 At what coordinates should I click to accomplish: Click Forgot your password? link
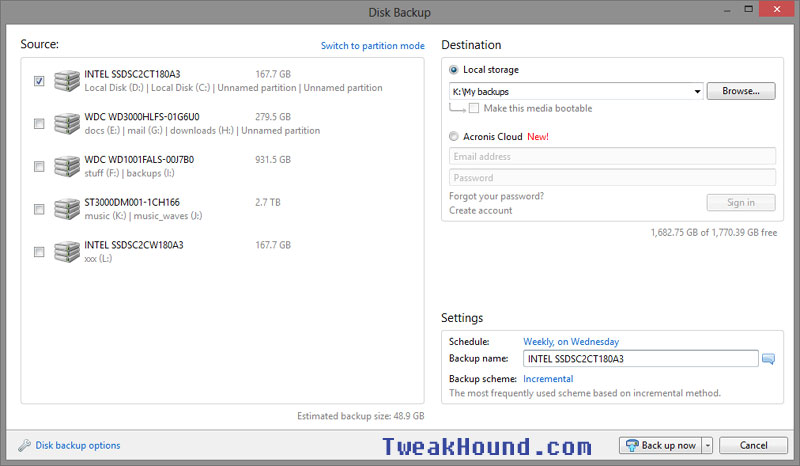tap(496, 196)
